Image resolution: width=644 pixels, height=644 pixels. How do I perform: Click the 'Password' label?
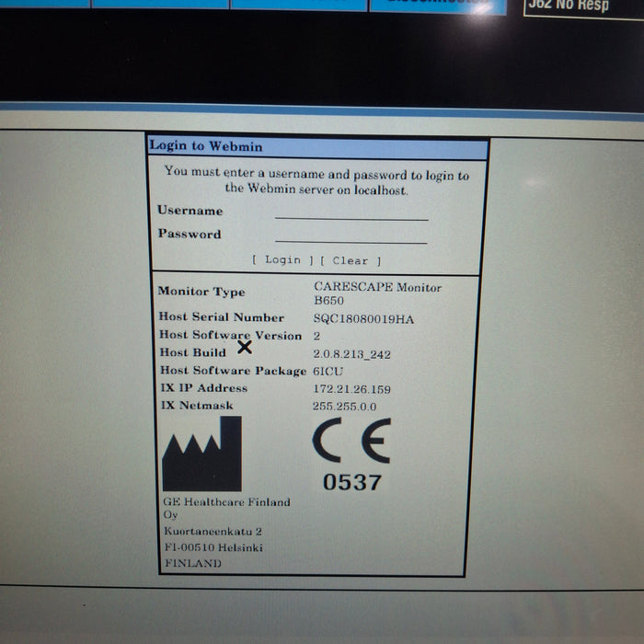[x=190, y=234]
